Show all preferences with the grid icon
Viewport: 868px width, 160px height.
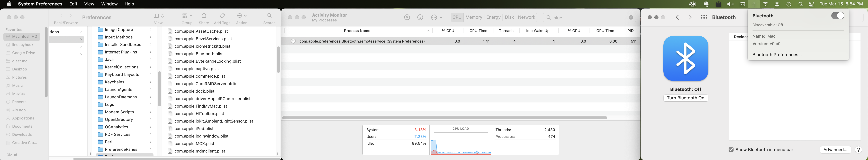point(704,17)
